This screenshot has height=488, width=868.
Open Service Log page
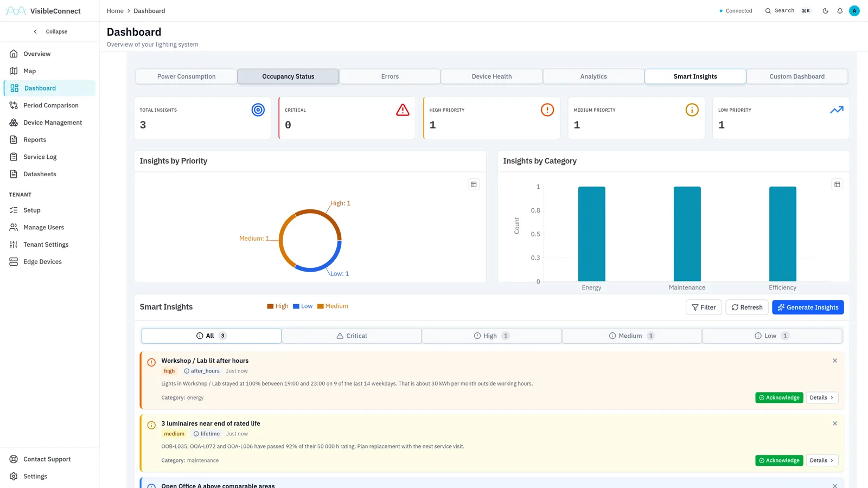tap(49, 157)
